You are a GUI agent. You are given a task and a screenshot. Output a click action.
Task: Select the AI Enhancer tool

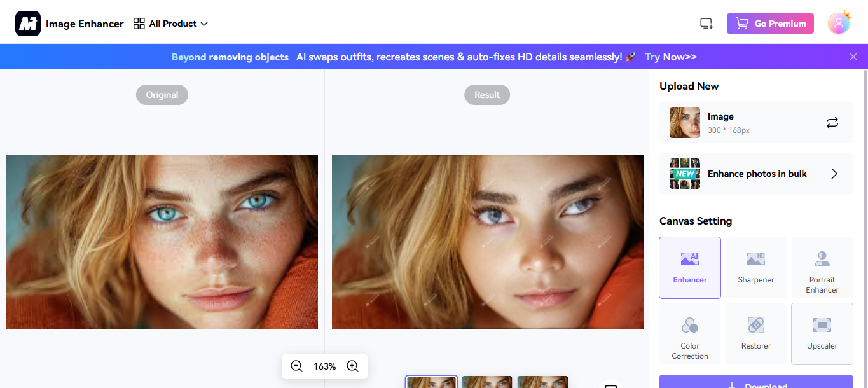pos(689,267)
